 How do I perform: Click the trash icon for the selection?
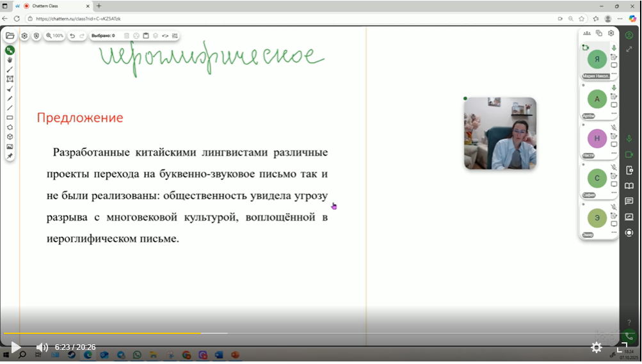tap(127, 36)
